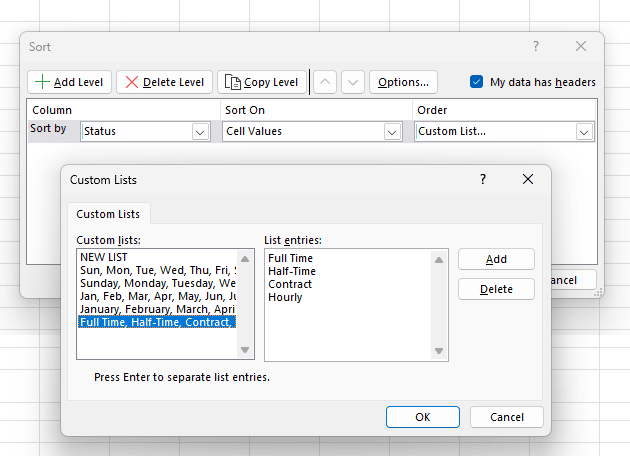This screenshot has width=630, height=456.
Task: Click the Copy Level icon
Action: point(231,82)
